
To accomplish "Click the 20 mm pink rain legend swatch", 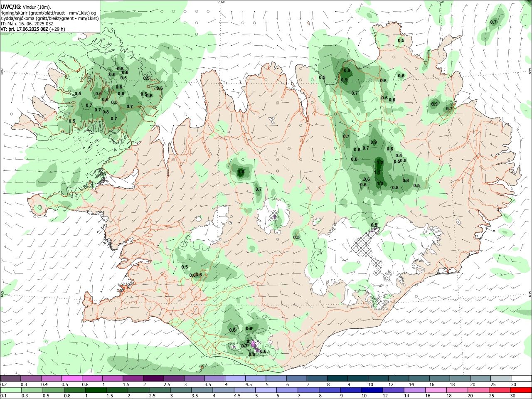I will 479,390.
